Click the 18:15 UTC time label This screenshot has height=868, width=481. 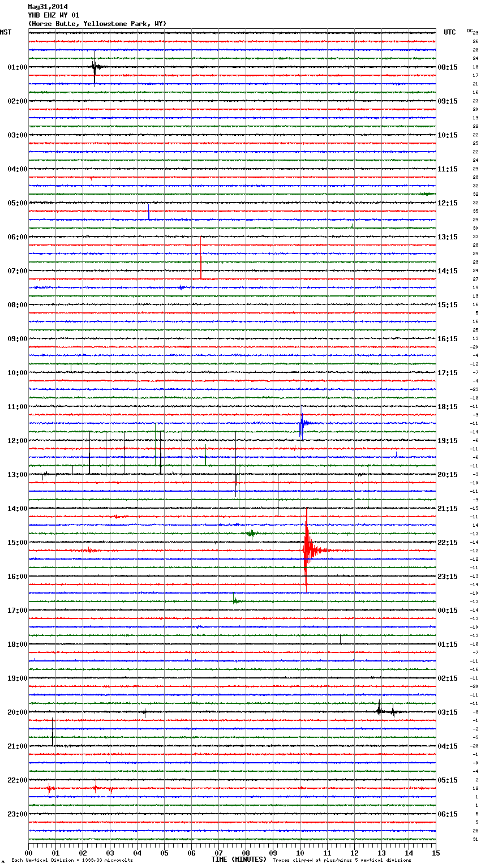tap(448, 407)
